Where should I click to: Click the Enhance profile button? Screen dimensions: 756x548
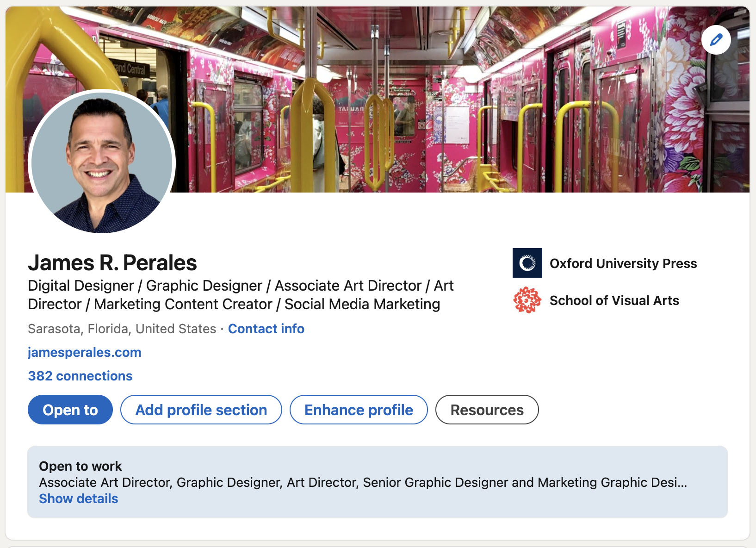[x=359, y=410]
